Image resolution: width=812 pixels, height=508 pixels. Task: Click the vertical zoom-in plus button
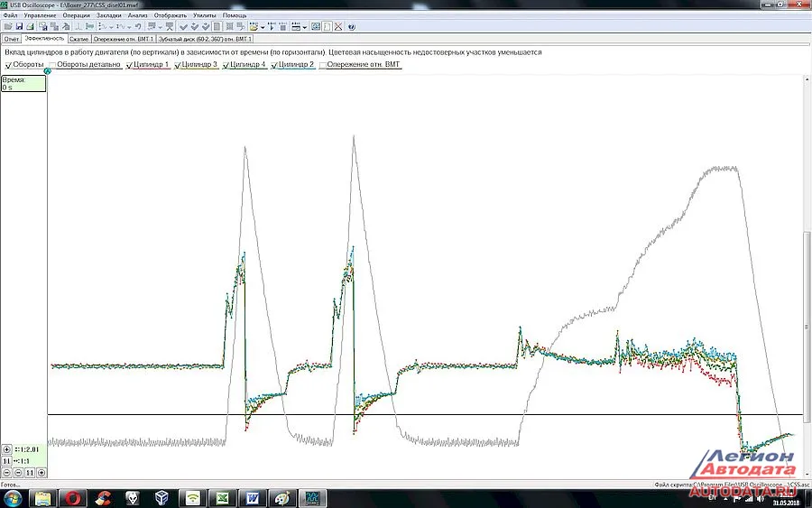(x=7, y=448)
